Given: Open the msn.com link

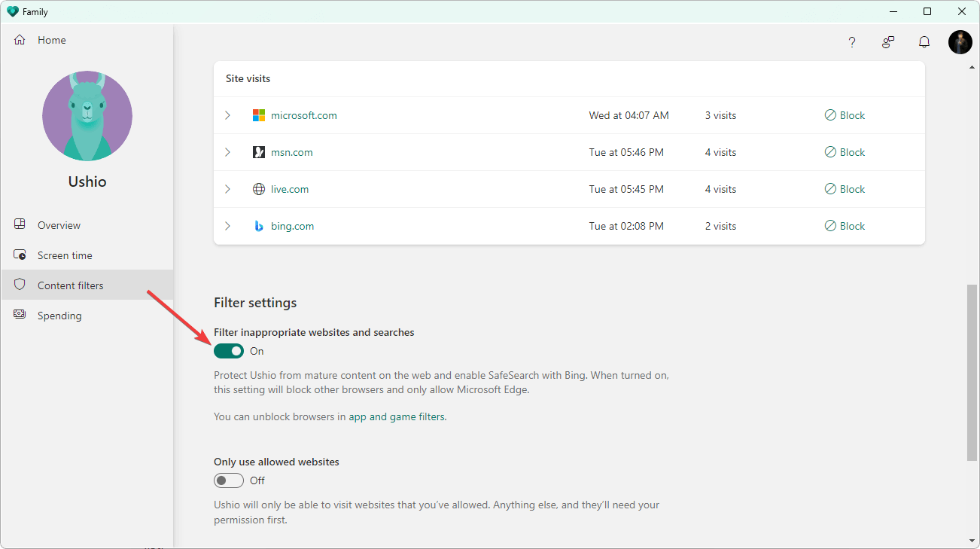Looking at the screenshot, I should [x=292, y=152].
